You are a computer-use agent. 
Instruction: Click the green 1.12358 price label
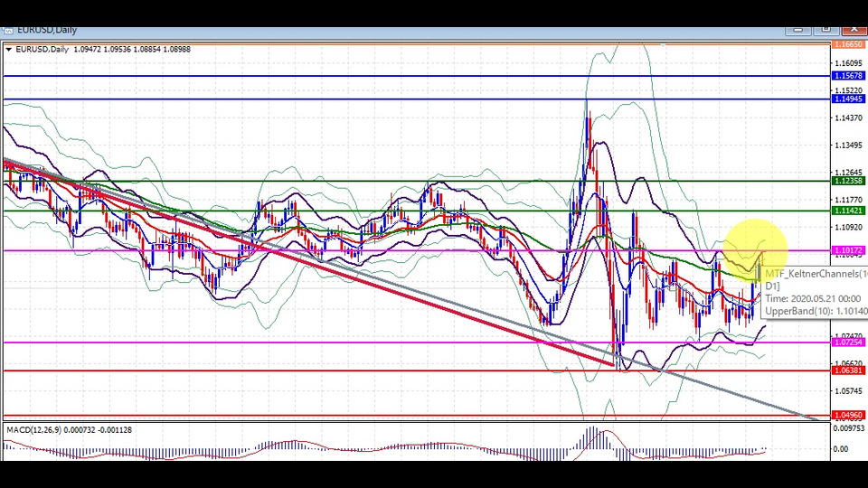848,181
